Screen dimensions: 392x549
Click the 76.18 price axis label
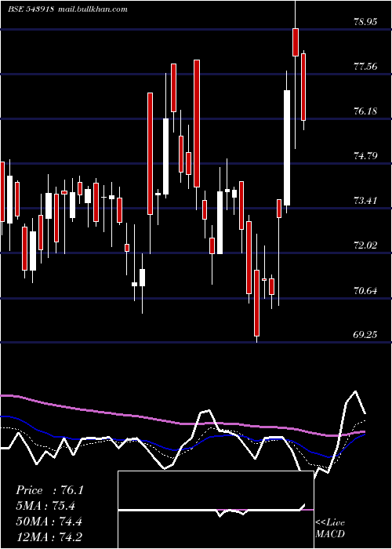(365, 111)
